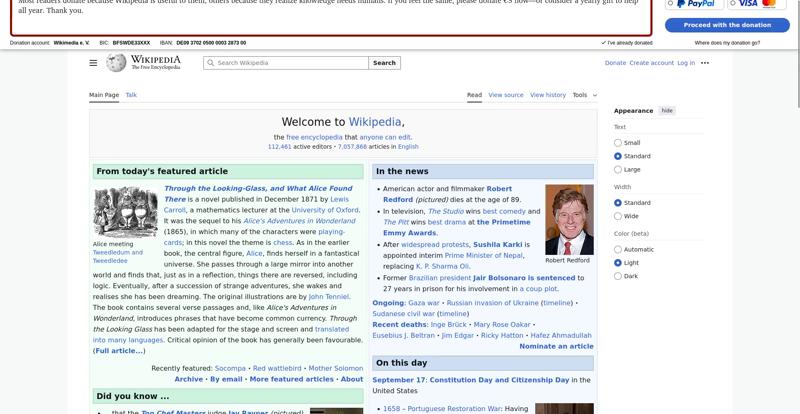Open the Tweedledum and Tweedledee illustration

pos(126,212)
